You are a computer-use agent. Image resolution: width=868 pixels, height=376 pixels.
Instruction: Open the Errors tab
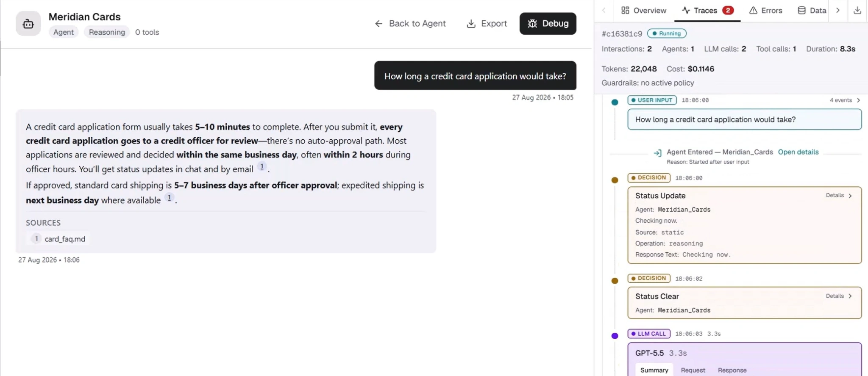click(765, 11)
